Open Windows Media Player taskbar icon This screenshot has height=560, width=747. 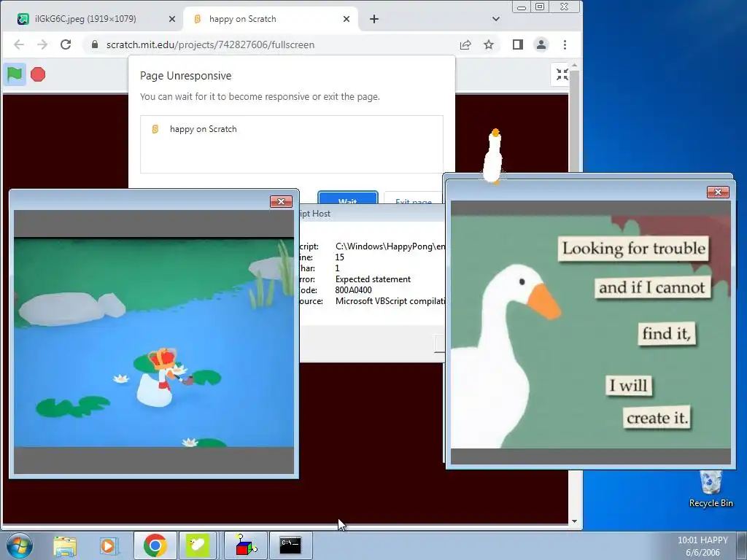(108, 545)
